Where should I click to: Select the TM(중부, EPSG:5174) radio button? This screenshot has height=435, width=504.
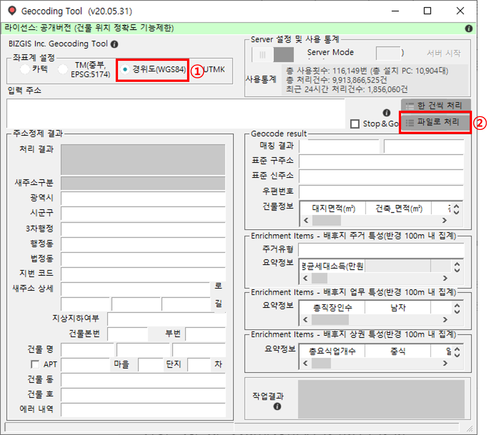click(x=62, y=70)
